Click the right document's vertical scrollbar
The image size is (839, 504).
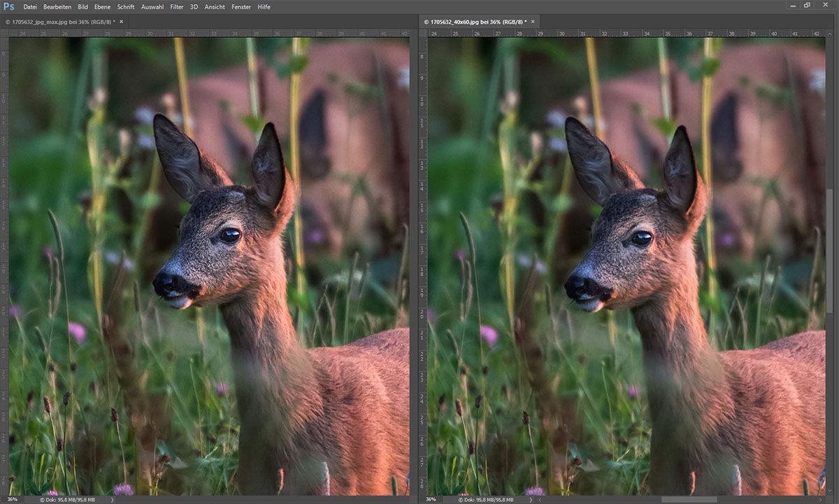point(830,250)
